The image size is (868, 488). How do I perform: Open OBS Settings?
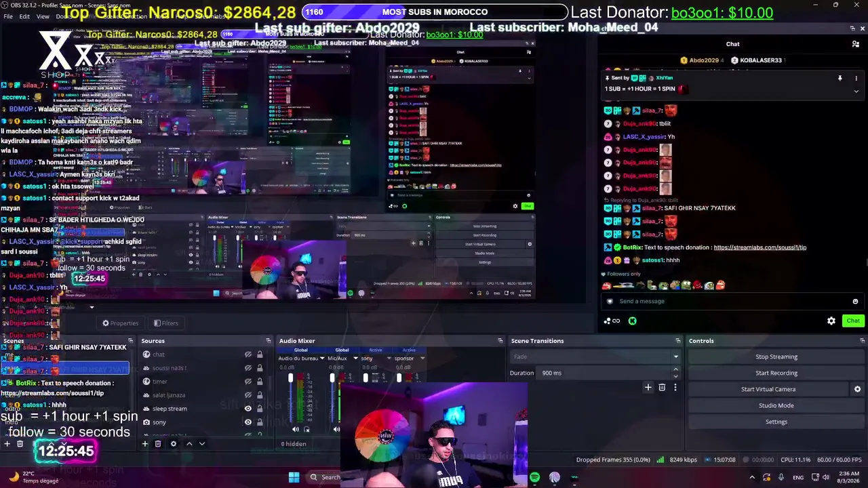tap(776, 422)
